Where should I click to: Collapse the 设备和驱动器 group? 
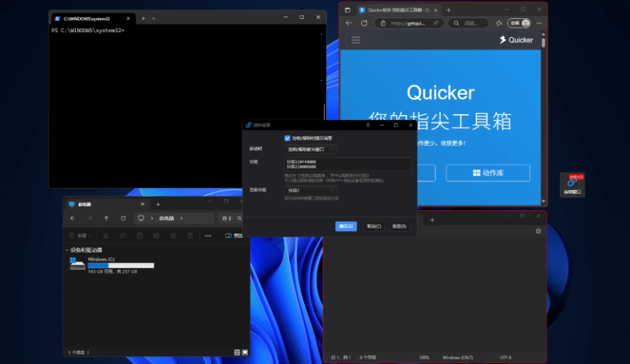coord(67,250)
